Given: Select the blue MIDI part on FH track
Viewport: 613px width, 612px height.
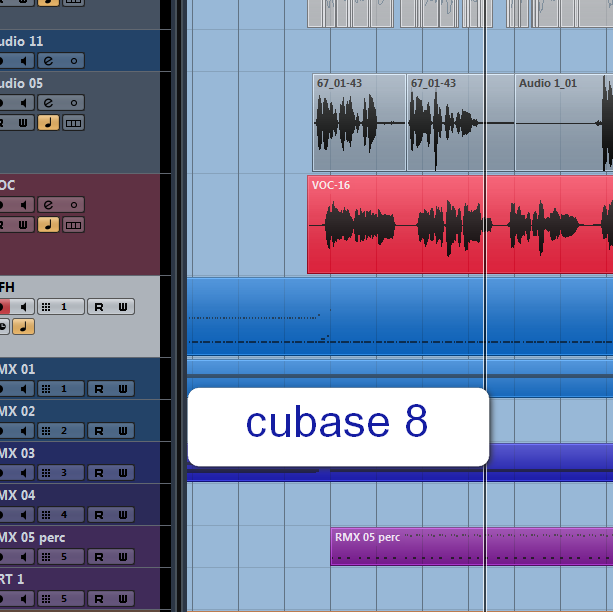Looking at the screenshot, I should [400, 317].
